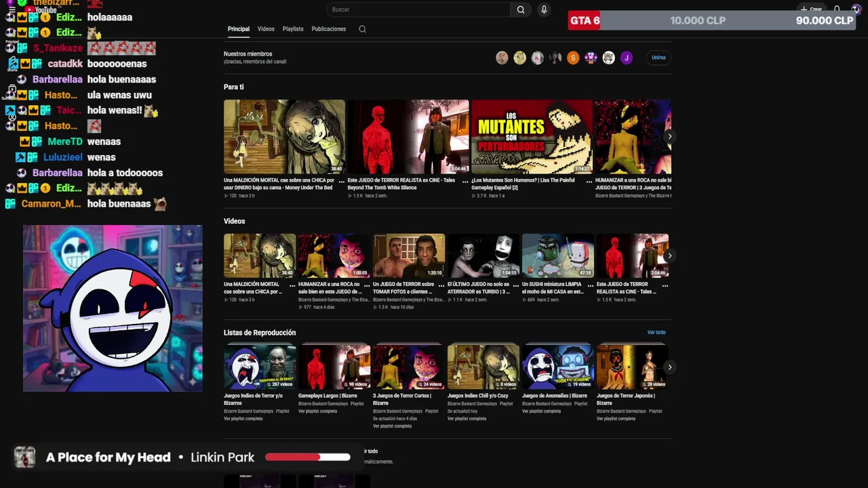The image size is (868, 488).
Task: Click the album art beside 'A Place for My Head'
Action: click(x=25, y=457)
